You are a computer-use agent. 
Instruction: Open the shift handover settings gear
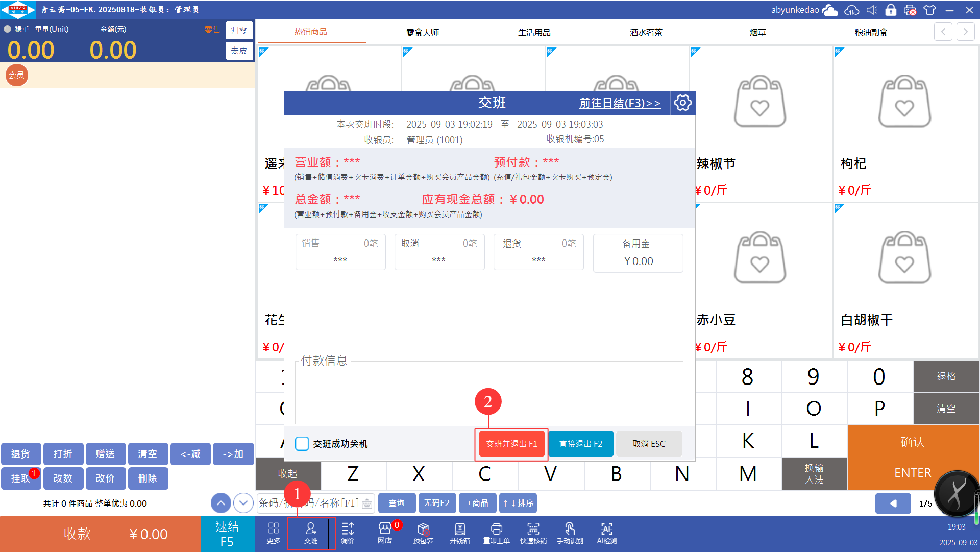pyautogui.click(x=682, y=103)
